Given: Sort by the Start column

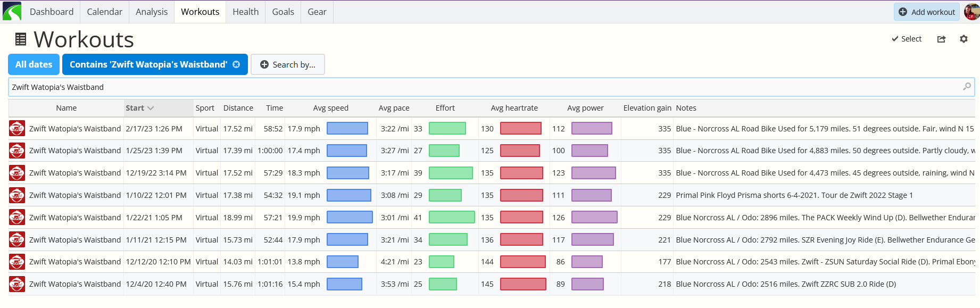Looking at the screenshot, I should 139,108.
